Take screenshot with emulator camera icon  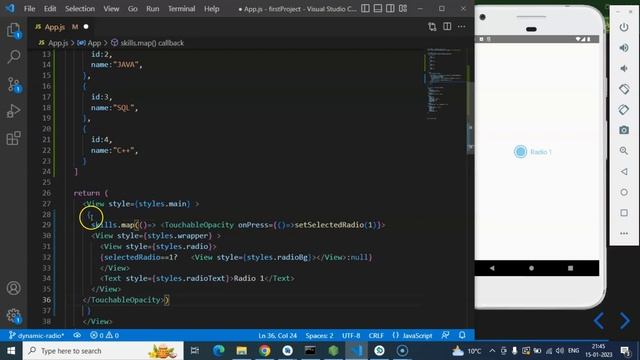click(x=624, y=130)
